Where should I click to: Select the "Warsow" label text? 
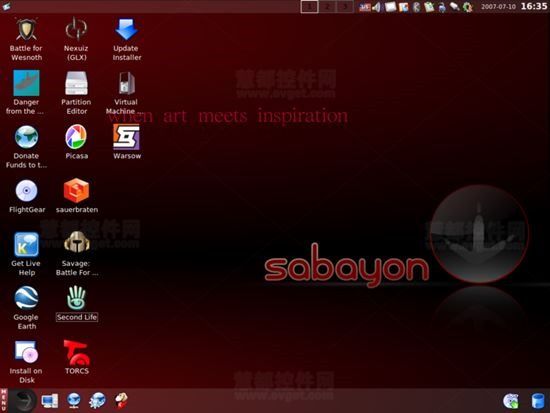[x=127, y=156]
